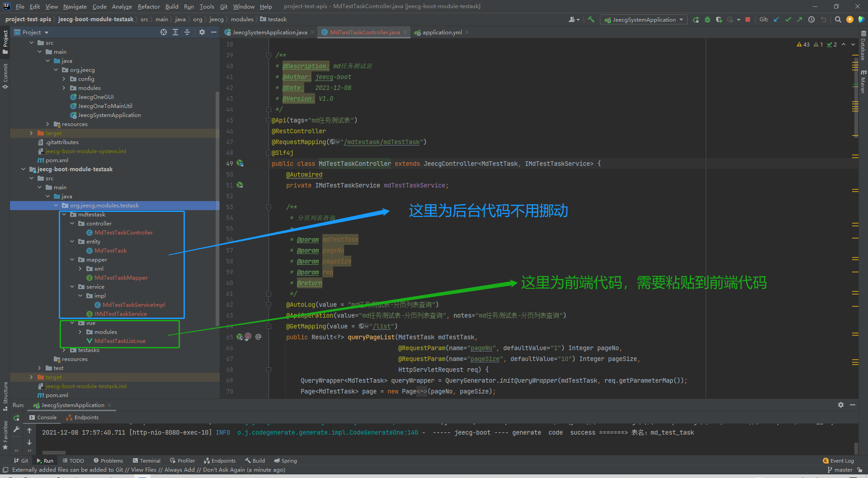Open the Event Log
The width and height of the screenshot is (868, 478).
pyautogui.click(x=838, y=461)
